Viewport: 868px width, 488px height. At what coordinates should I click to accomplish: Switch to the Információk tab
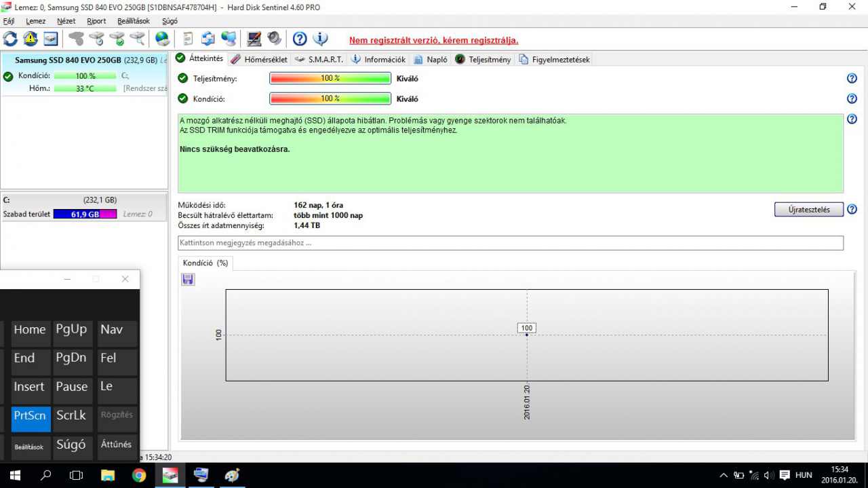(378, 60)
